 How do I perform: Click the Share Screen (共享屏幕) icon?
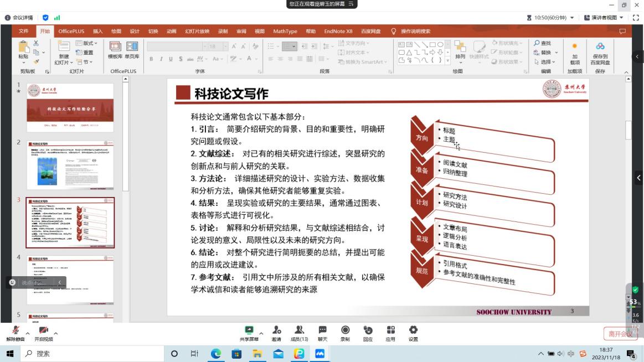click(249, 330)
